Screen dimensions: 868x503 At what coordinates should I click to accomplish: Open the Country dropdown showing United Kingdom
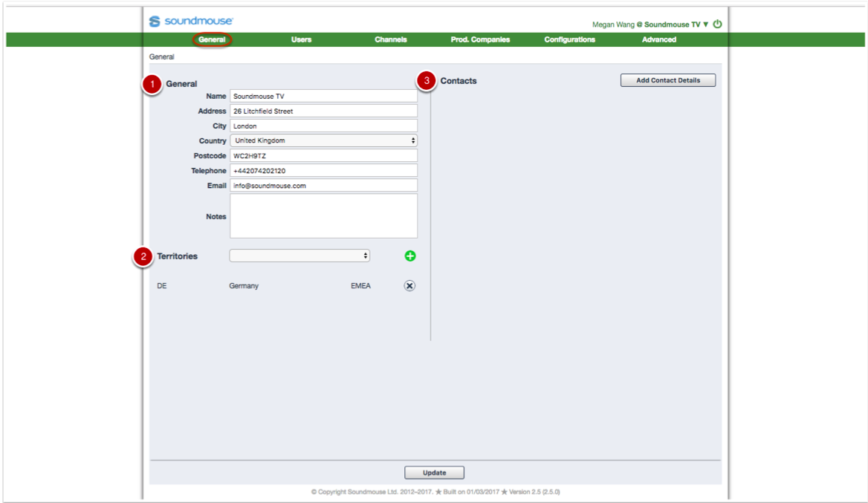pos(324,140)
